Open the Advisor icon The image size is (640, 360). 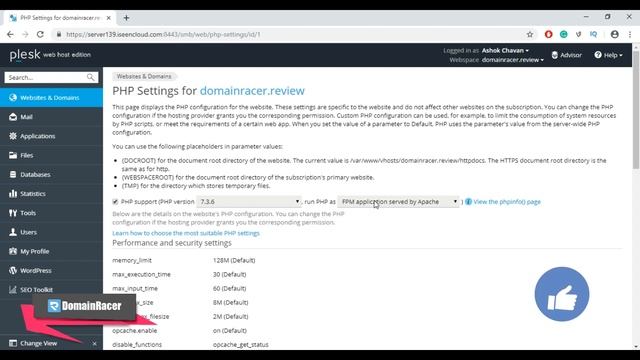(x=555, y=55)
